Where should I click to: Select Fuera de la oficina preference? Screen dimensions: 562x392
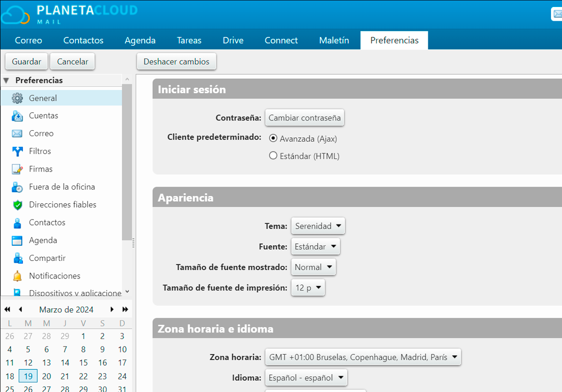tap(62, 187)
